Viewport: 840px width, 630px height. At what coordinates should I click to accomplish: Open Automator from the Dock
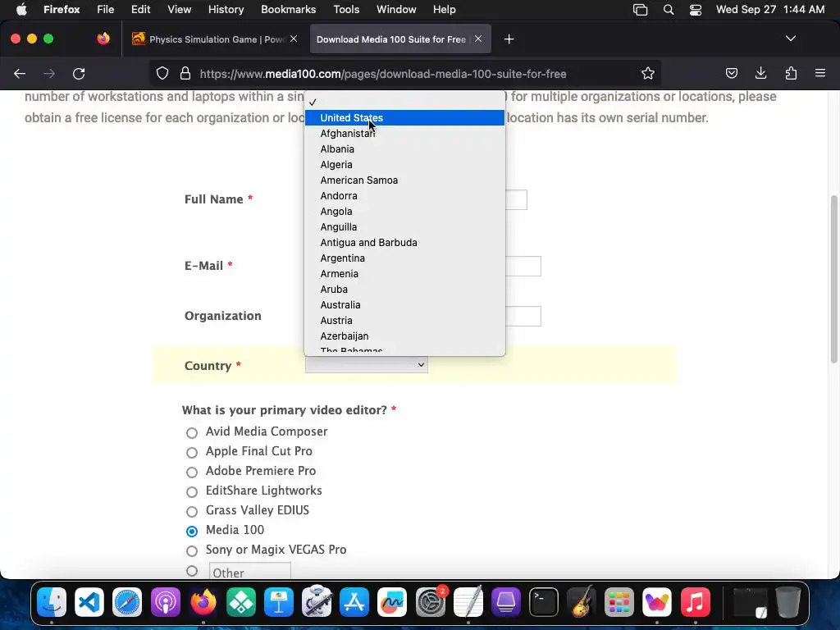pos(317,601)
